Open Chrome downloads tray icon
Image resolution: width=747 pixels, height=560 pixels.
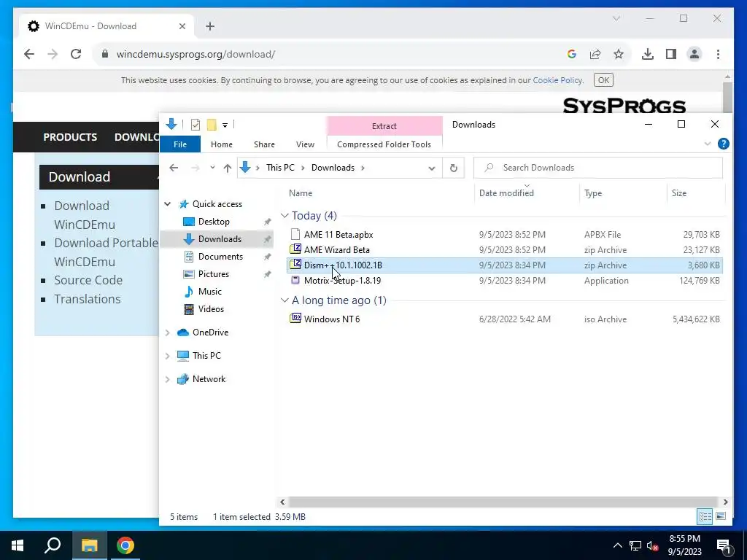tap(648, 54)
